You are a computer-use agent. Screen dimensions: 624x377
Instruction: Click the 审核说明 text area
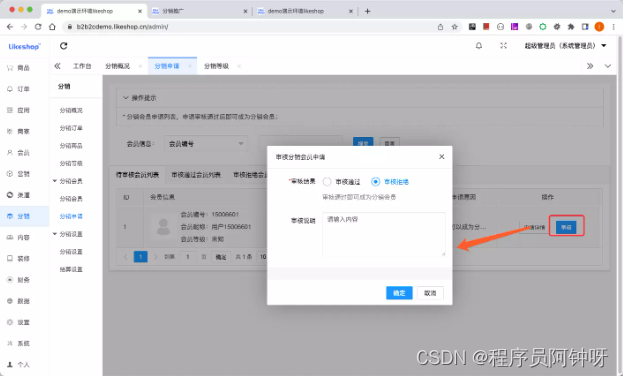tap(384, 234)
